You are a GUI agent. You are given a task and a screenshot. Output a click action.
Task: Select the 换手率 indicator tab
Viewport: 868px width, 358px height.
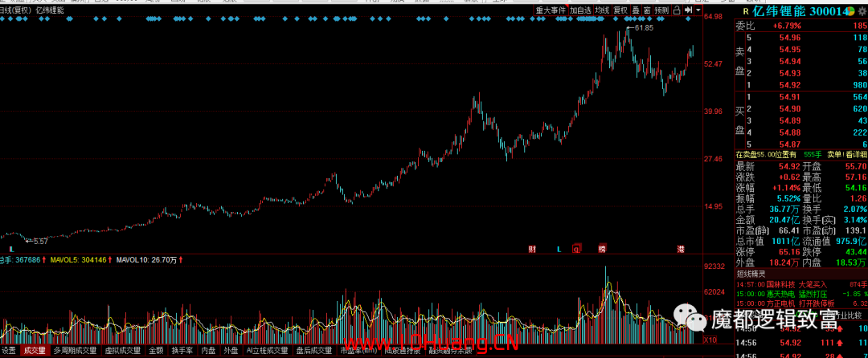pos(182,350)
